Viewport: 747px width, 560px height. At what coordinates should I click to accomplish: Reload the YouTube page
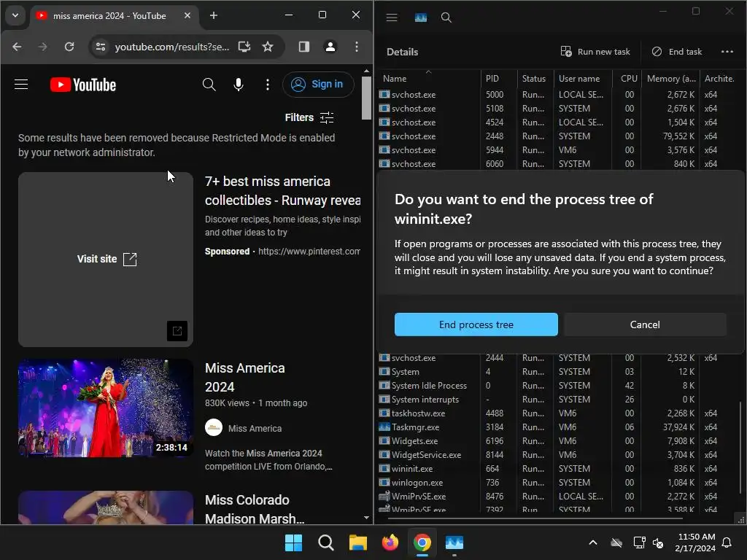pyautogui.click(x=69, y=47)
